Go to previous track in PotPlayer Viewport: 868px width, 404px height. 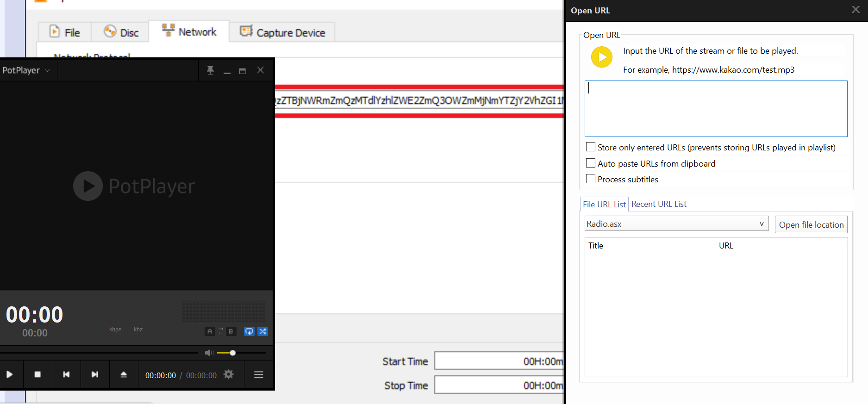point(66,374)
